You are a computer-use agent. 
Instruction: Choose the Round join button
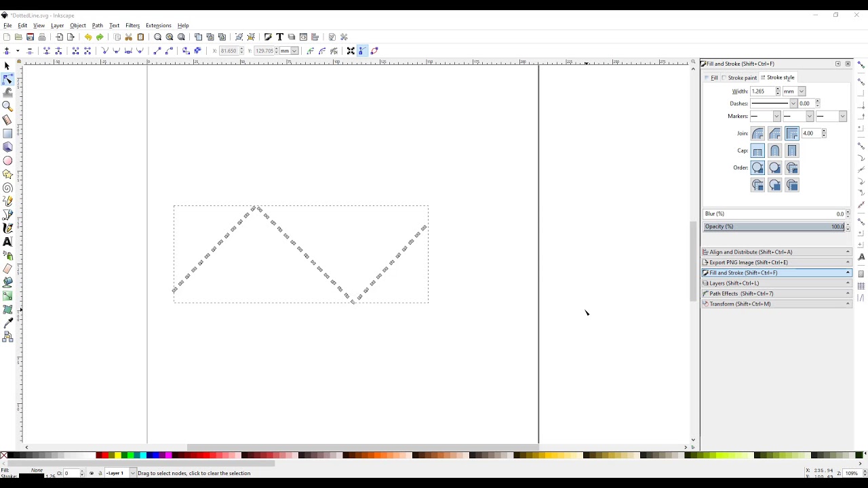tap(757, 134)
